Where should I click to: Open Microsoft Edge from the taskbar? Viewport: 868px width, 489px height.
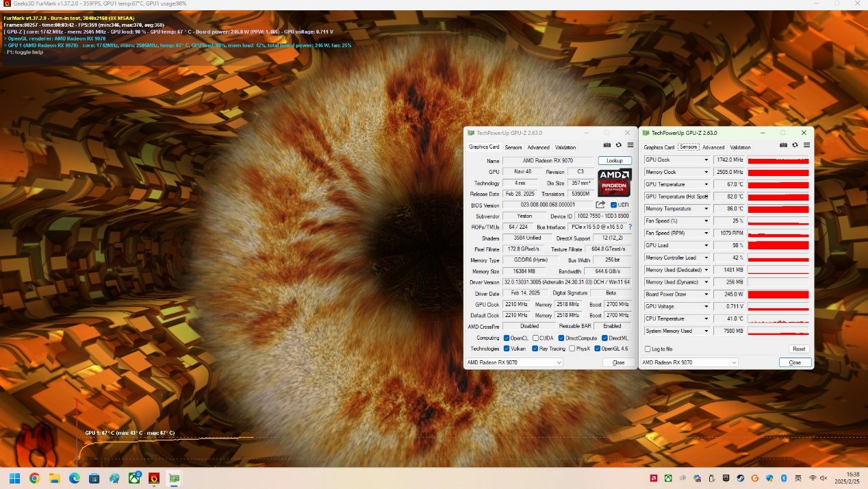pyautogui.click(x=75, y=478)
